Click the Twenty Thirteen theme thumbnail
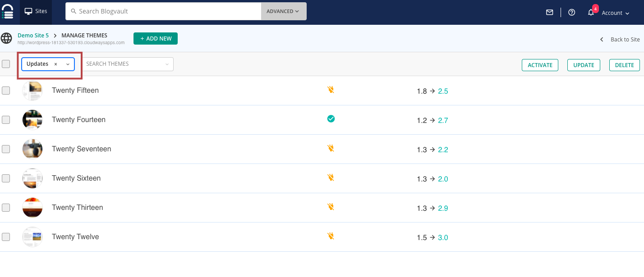This screenshot has height=277, width=644. (32, 208)
